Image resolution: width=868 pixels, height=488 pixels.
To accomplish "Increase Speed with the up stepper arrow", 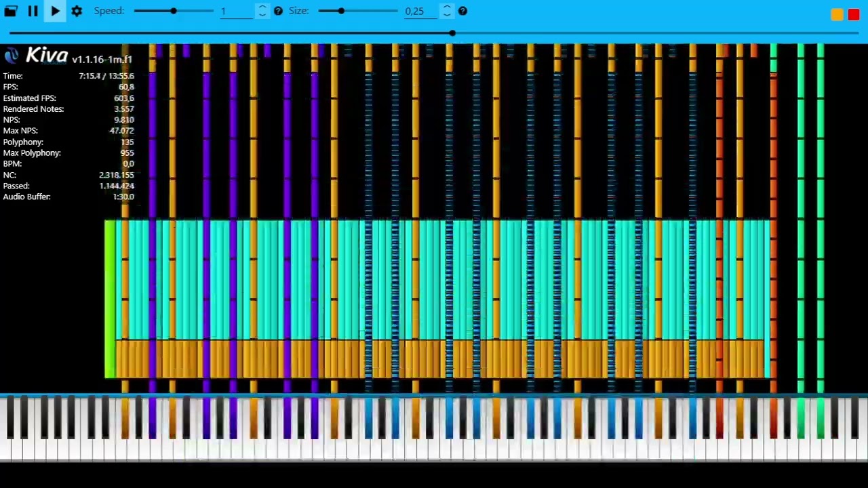I will [x=262, y=7].
